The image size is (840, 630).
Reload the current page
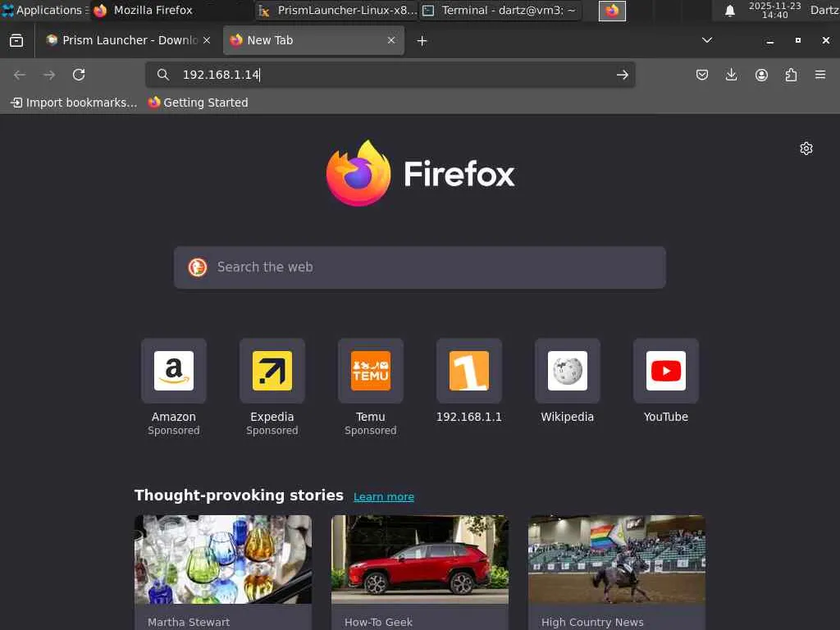(79, 75)
